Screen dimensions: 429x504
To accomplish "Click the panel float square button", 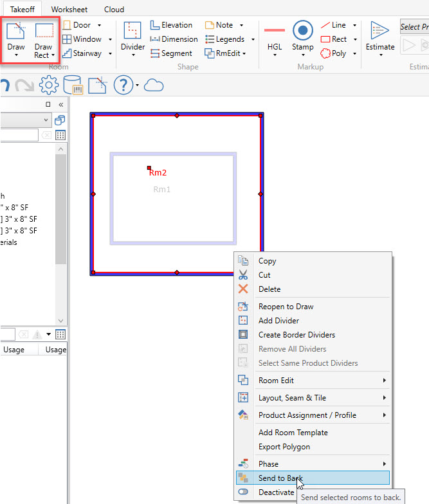I will [x=48, y=104].
